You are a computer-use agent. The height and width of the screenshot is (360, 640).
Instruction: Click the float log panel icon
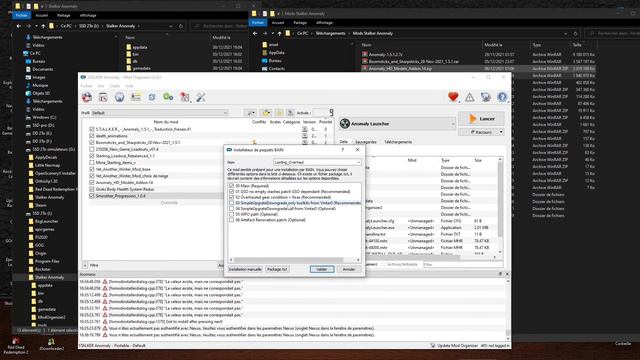[x=500, y=274]
